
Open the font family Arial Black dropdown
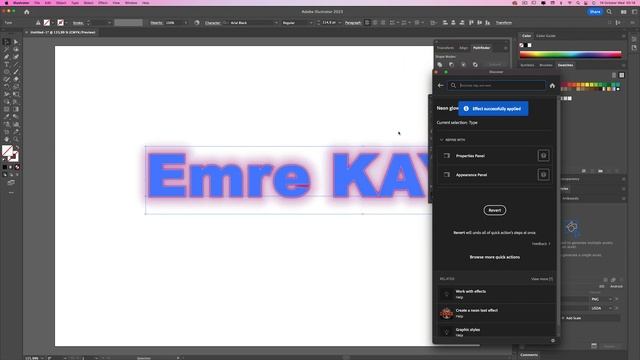[x=276, y=23]
